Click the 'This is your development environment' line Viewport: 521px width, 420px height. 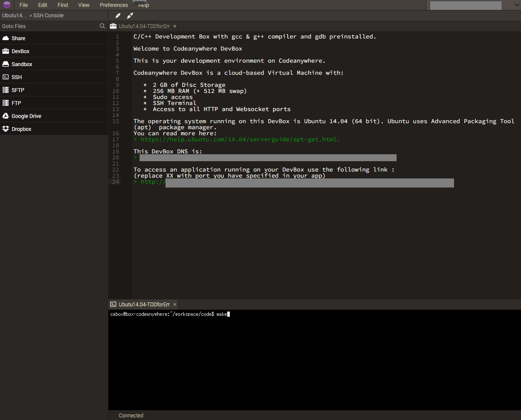pyautogui.click(x=229, y=61)
